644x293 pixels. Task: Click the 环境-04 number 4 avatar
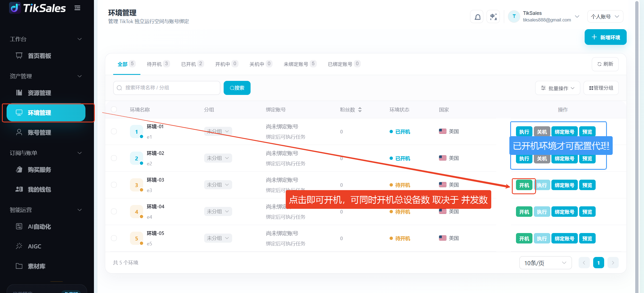(137, 212)
